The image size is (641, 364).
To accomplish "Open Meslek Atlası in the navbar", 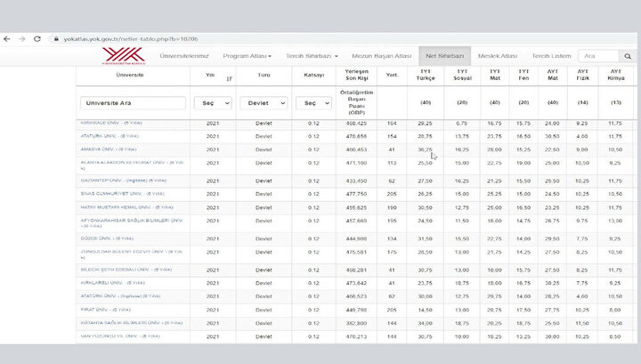I will tap(498, 56).
